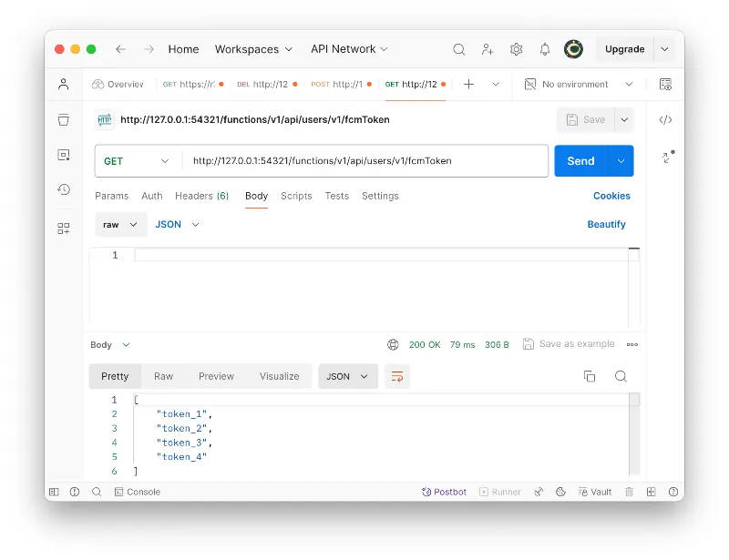This screenshot has width=729, height=560.
Task: Open notifications bell
Action: point(545,49)
